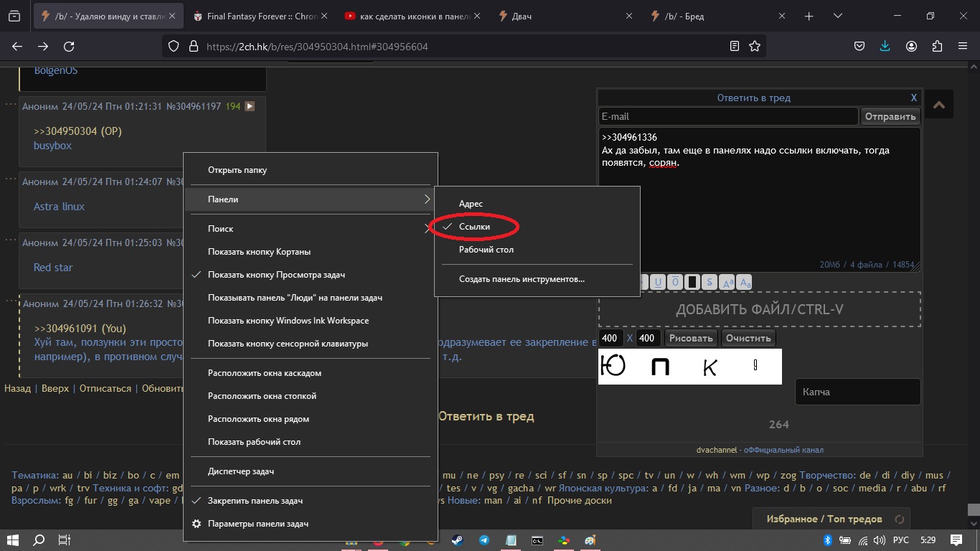The width and height of the screenshot is (980, 551).
Task: Open the Pocket save button
Action: 859,46
